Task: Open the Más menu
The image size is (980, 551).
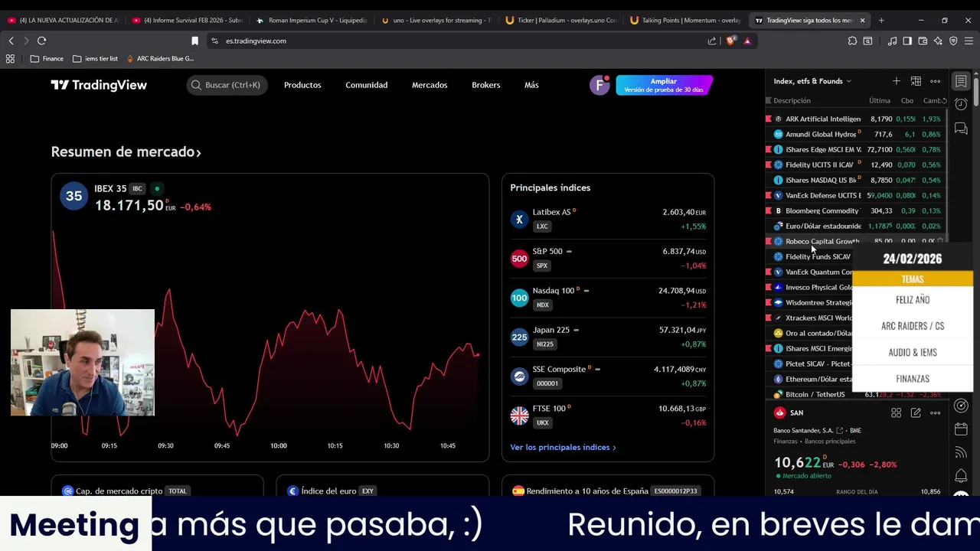Action: [x=531, y=85]
